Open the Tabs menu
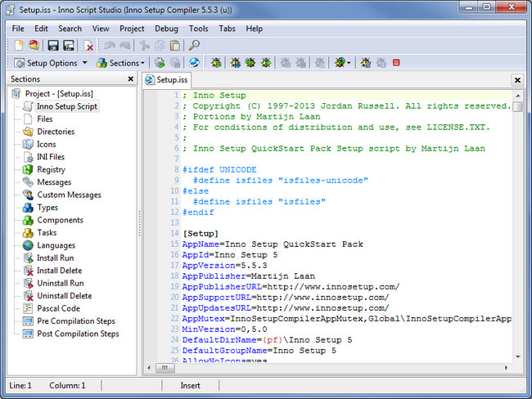This screenshot has height=399, width=532. pos(227,29)
